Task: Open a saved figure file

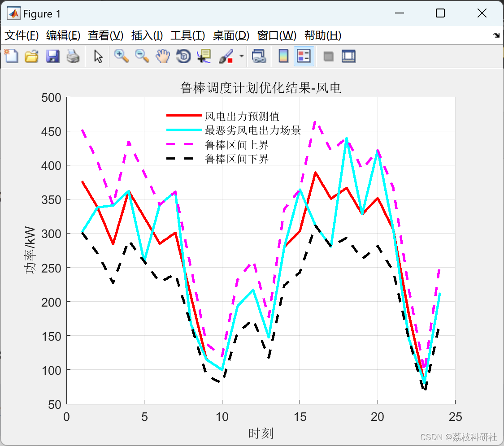Action: tap(31, 56)
